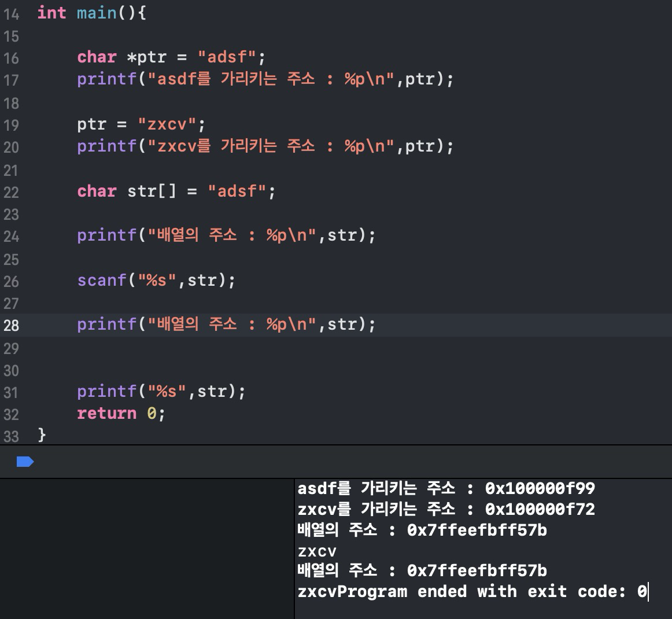This screenshot has width=672, height=619.
Task: Click the 'int main(){' declaration text
Action: click(92, 13)
